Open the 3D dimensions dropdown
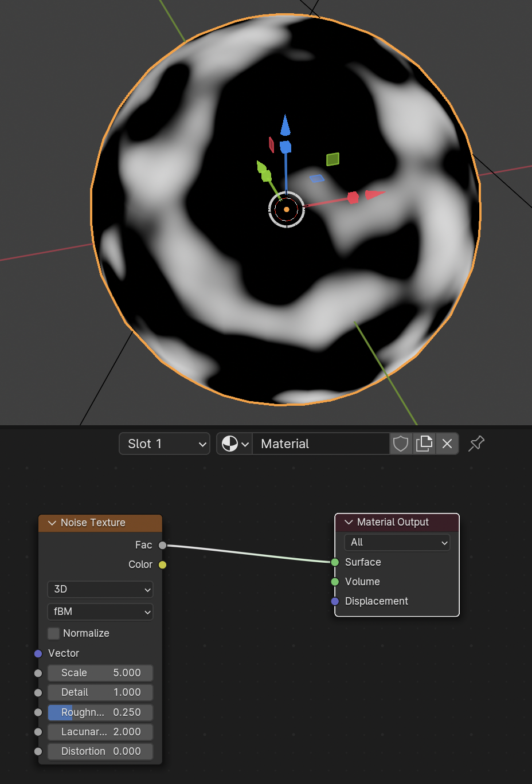The width and height of the screenshot is (532, 784). pos(100,589)
